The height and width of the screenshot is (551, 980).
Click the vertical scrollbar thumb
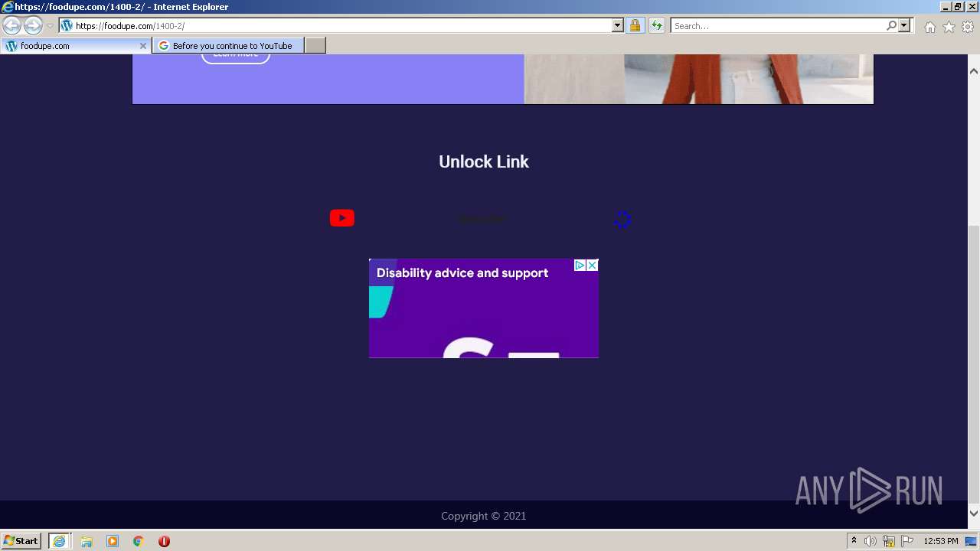pos(974,364)
